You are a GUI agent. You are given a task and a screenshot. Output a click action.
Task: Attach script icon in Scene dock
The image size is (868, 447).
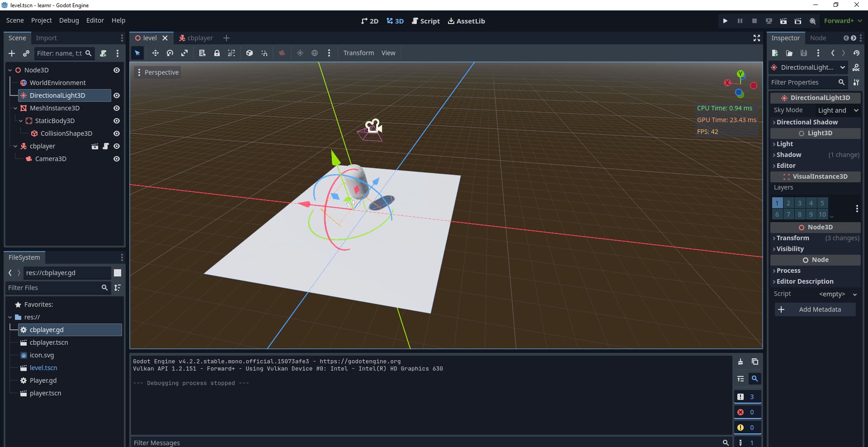click(x=103, y=53)
